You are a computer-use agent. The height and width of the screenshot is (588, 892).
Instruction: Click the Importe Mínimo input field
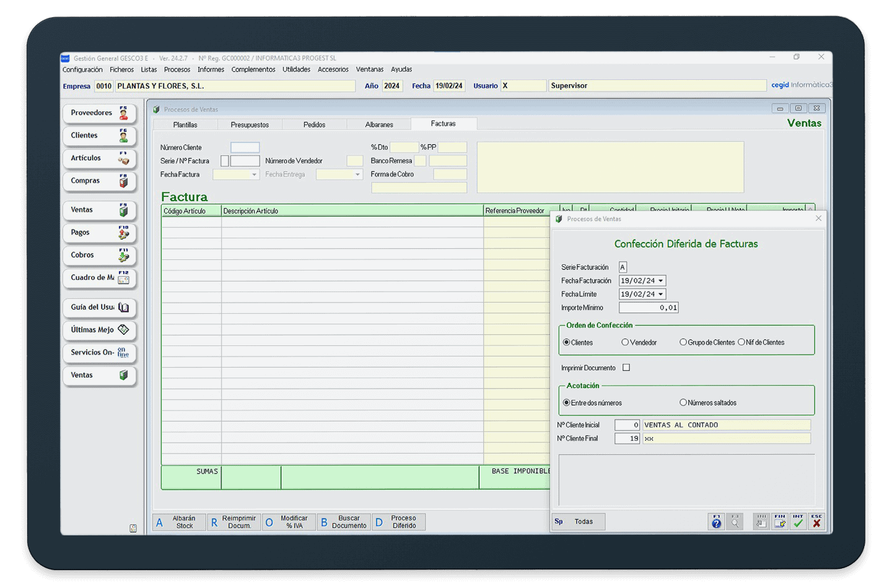(648, 308)
